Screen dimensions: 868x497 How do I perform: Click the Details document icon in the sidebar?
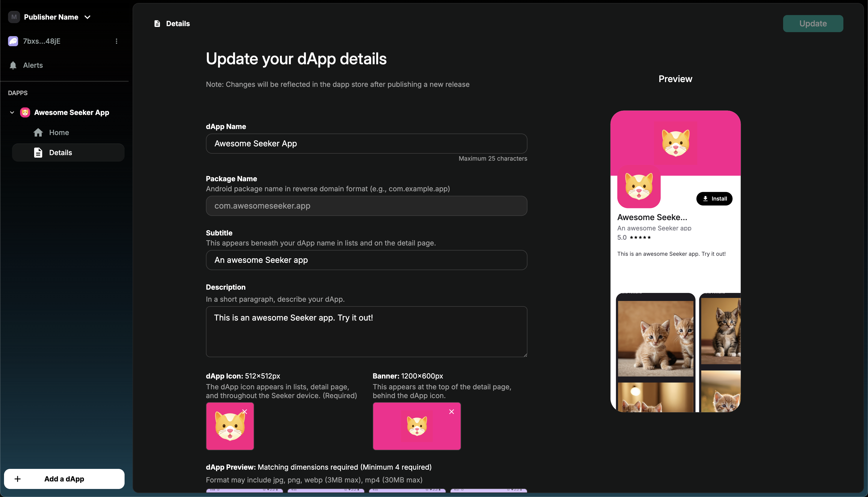pyautogui.click(x=38, y=153)
